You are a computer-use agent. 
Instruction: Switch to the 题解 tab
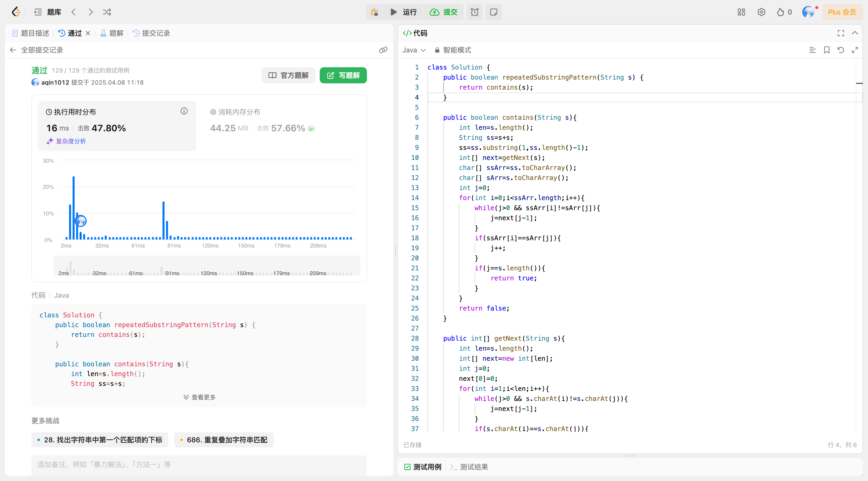pyautogui.click(x=111, y=33)
